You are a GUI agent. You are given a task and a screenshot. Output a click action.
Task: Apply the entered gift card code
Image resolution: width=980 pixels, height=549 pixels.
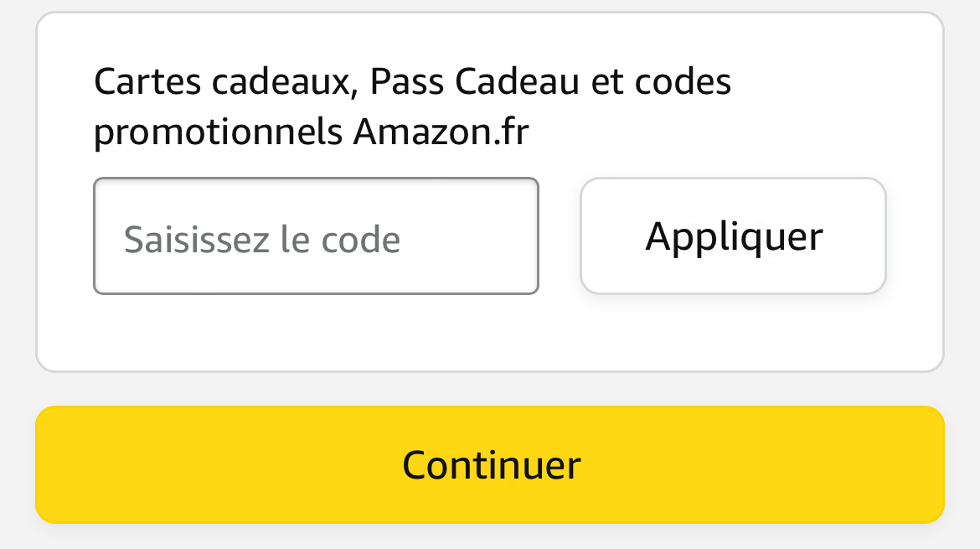click(x=733, y=236)
